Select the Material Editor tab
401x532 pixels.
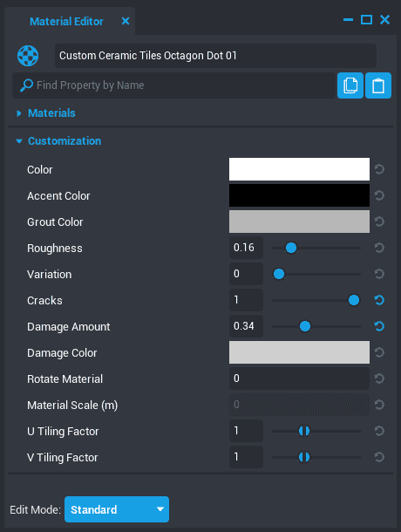pos(66,22)
